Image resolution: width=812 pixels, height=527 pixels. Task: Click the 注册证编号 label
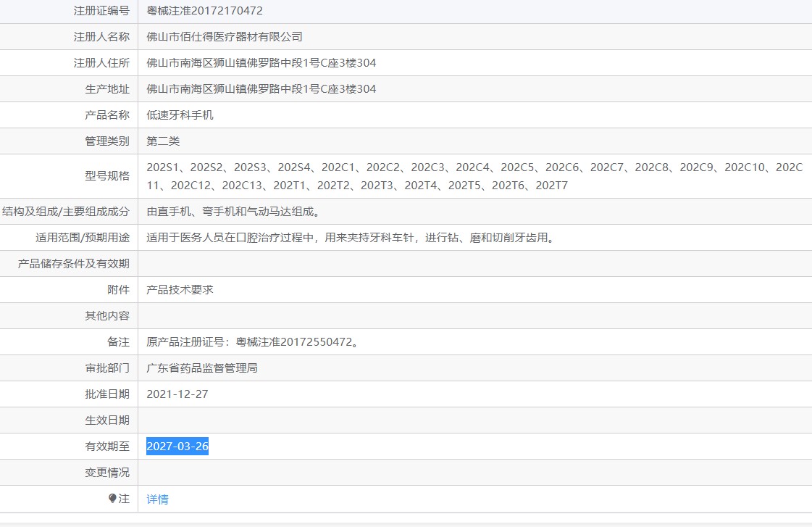[101, 11]
